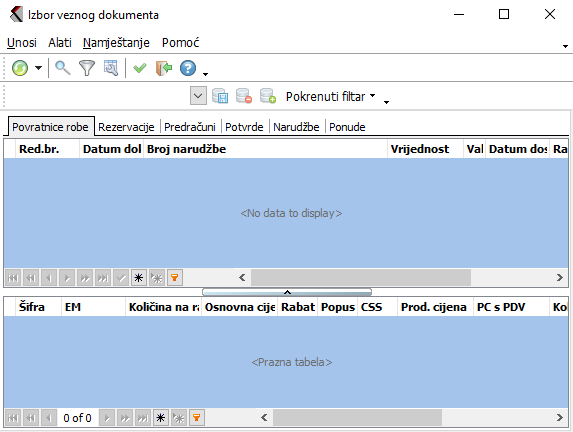Screen dimensions: 573x432
Task: Click the funnel filter icon
Action: click(x=87, y=68)
